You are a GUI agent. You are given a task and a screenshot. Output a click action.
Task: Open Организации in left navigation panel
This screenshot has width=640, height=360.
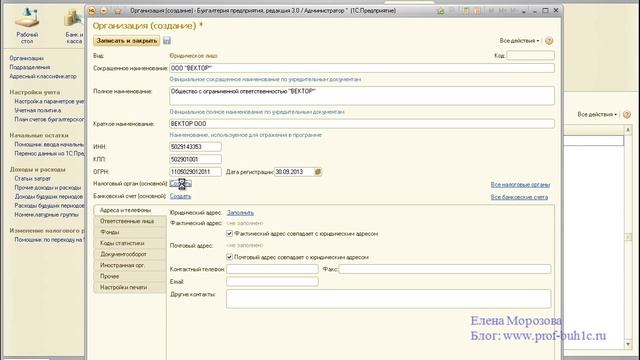click(27, 58)
